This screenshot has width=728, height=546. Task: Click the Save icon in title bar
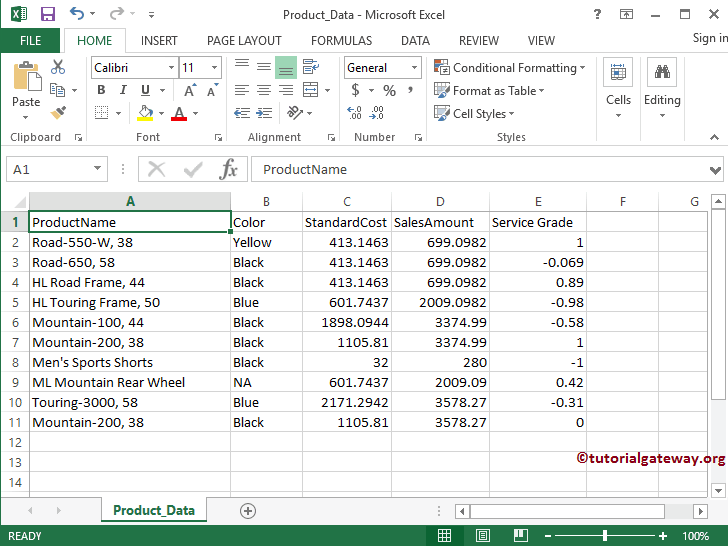pos(47,14)
